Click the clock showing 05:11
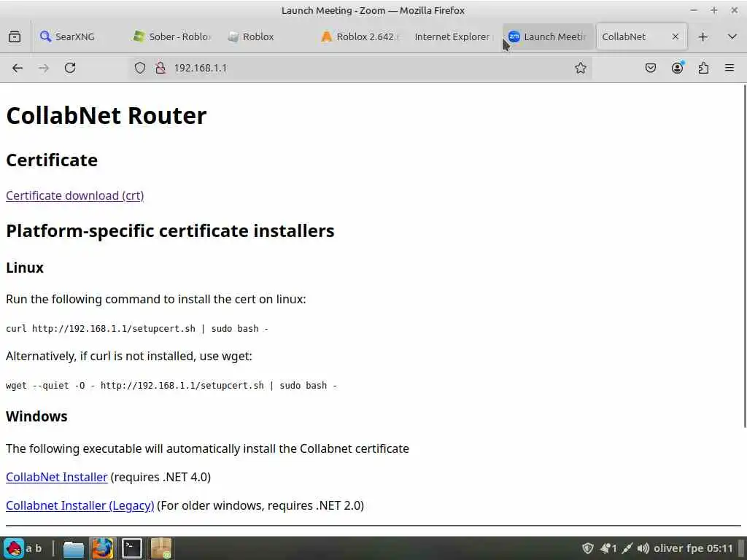Image resolution: width=747 pixels, height=560 pixels. [720, 548]
